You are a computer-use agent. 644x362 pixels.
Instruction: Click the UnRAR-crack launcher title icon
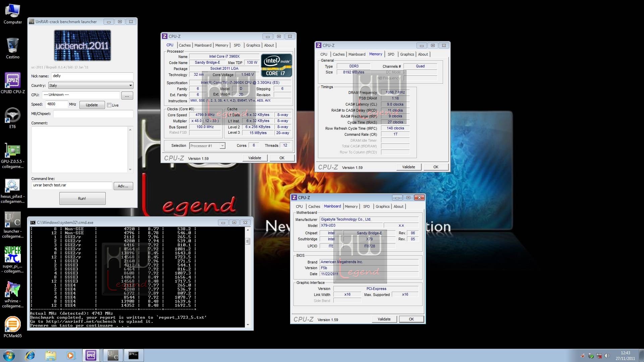[x=32, y=22]
